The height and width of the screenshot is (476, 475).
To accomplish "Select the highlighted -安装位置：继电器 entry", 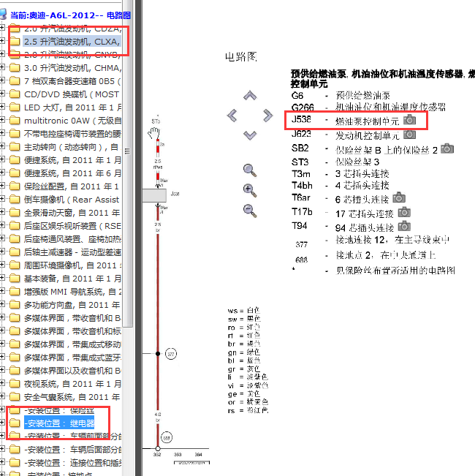I will click(59, 423).
